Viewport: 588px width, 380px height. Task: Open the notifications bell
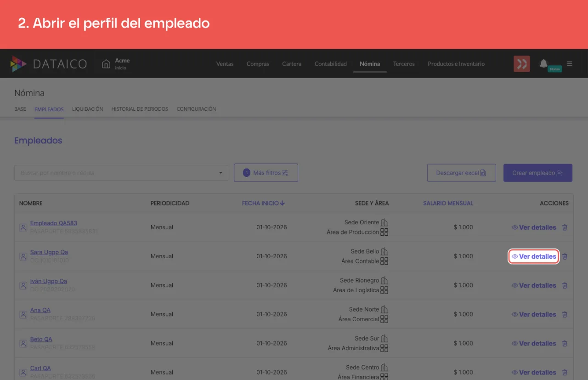click(x=544, y=63)
